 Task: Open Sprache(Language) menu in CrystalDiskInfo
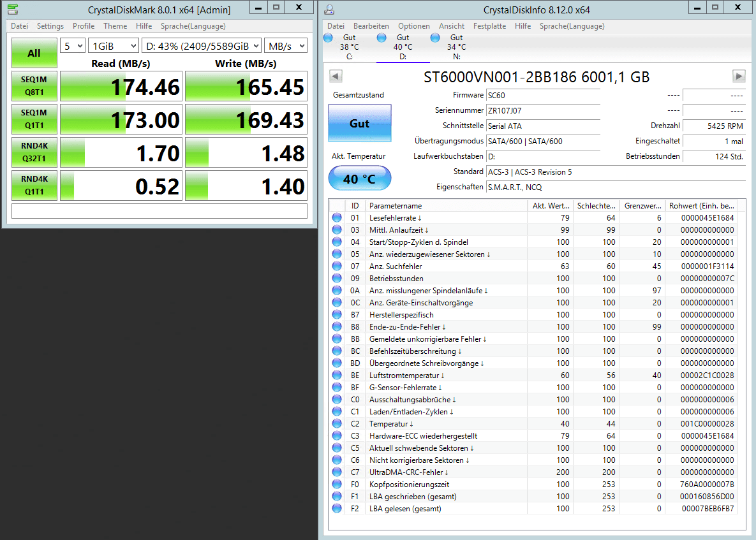click(x=572, y=26)
